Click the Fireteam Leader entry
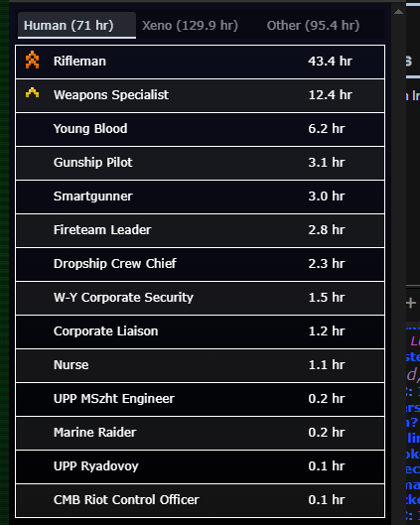The image size is (420, 525). tap(200, 231)
